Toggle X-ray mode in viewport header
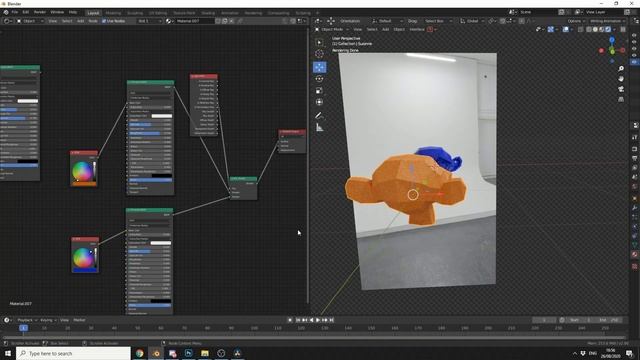This screenshot has width=640, height=360. pos(581,29)
